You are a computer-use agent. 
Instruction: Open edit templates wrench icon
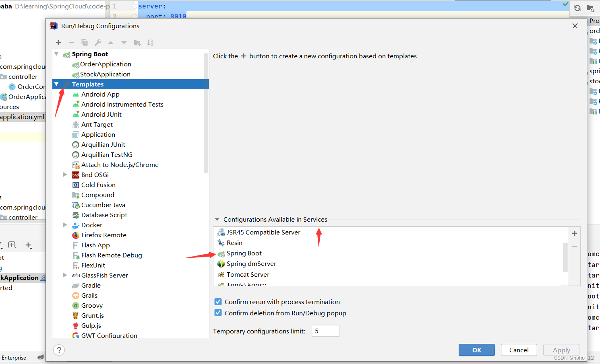click(98, 43)
